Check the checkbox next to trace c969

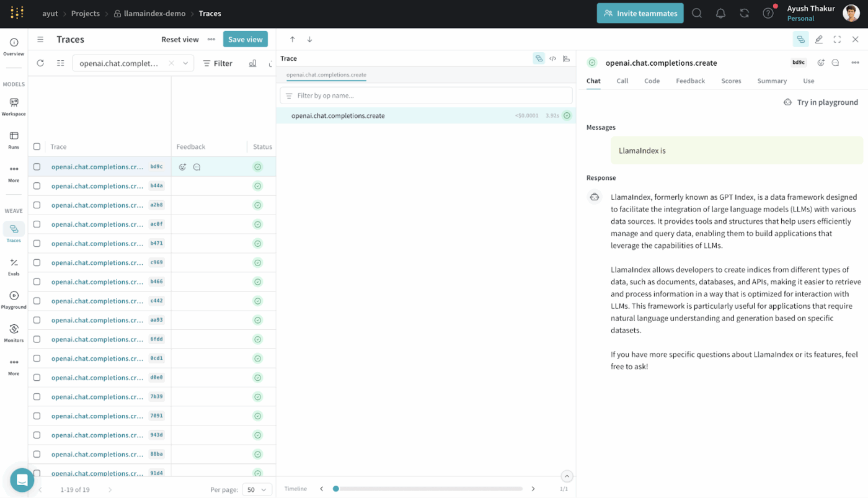pyautogui.click(x=37, y=262)
